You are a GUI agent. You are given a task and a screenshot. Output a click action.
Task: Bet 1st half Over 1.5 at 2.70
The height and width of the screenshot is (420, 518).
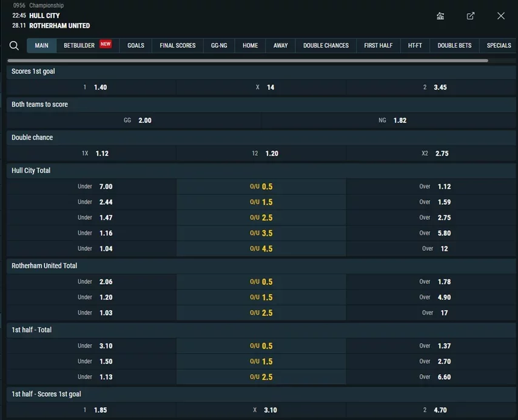click(x=431, y=361)
